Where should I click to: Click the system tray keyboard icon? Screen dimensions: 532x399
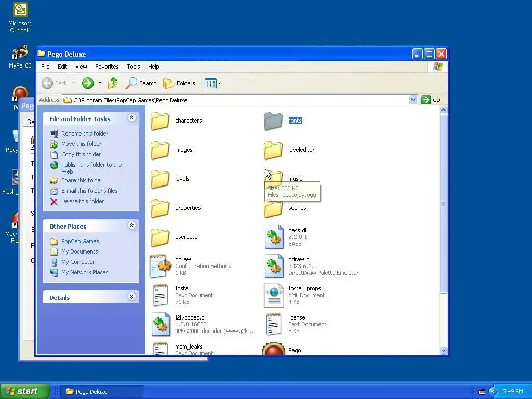tap(482, 392)
